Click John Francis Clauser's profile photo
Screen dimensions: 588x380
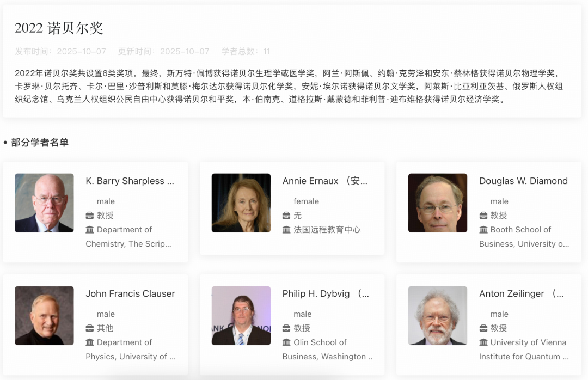click(x=44, y=316)
